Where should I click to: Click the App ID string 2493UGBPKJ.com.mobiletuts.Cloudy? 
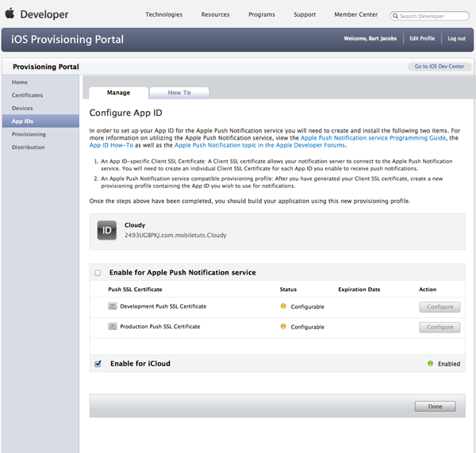(175, 236)
